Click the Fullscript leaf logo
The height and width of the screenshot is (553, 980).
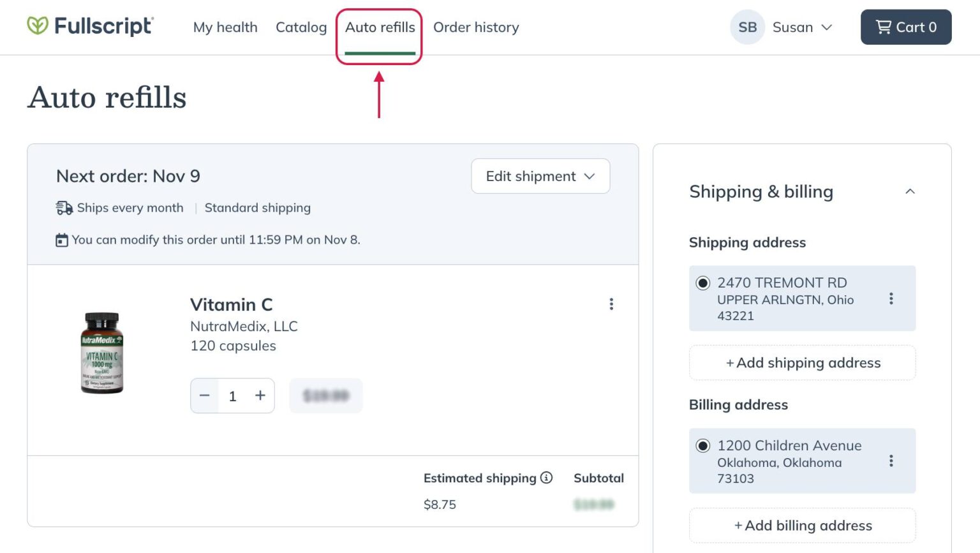click(x=38, y=27)
